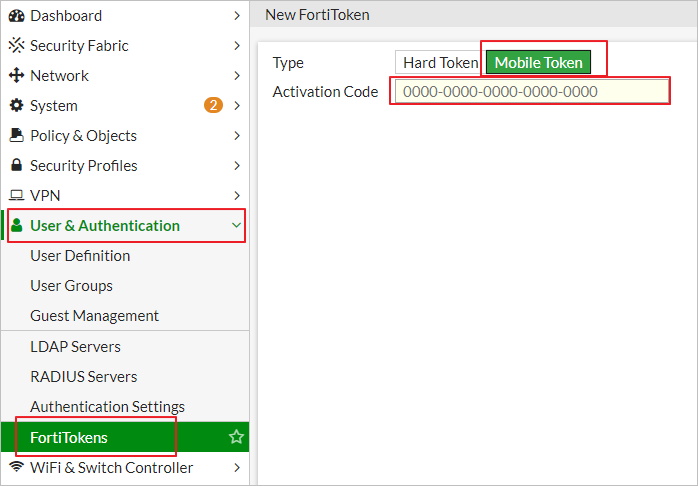The width and height of the screenshot is (698, 486).
Task: Expand the Policy & Objects chevron
Action: 237,135
